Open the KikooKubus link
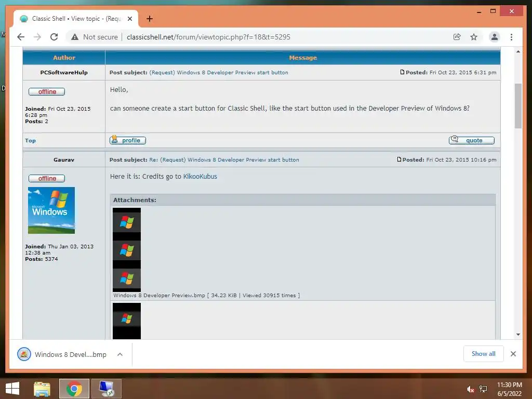532x399 pixels. click(200, 177)
